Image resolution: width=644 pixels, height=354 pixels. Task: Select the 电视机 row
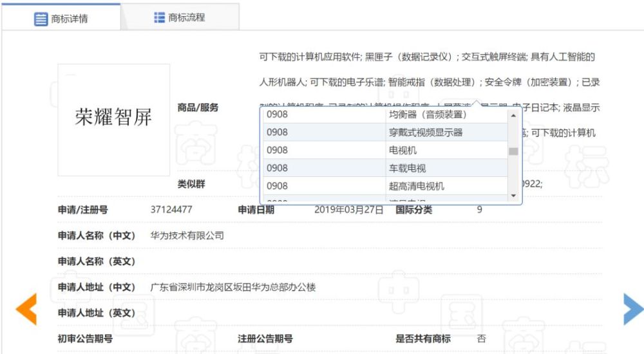tap(385, 151)
